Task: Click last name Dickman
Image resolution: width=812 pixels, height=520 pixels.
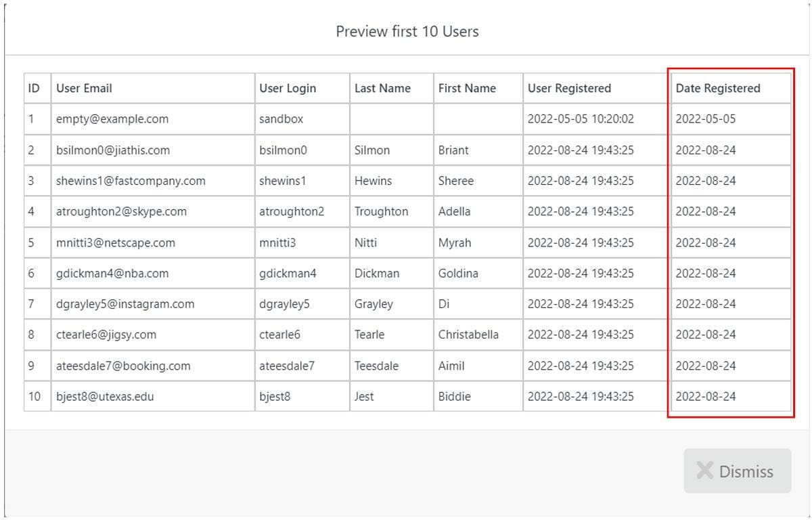Action: click(x=377, y=274)
